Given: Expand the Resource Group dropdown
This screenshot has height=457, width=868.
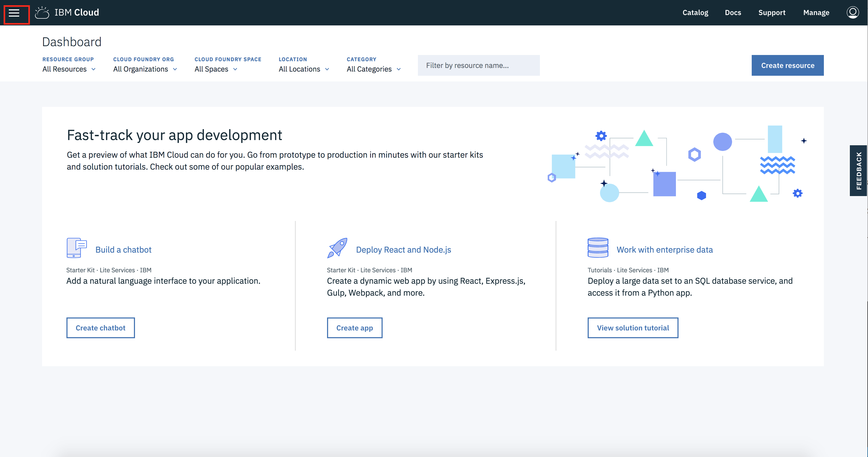Looking at the screenshot, I should point(69,69).
